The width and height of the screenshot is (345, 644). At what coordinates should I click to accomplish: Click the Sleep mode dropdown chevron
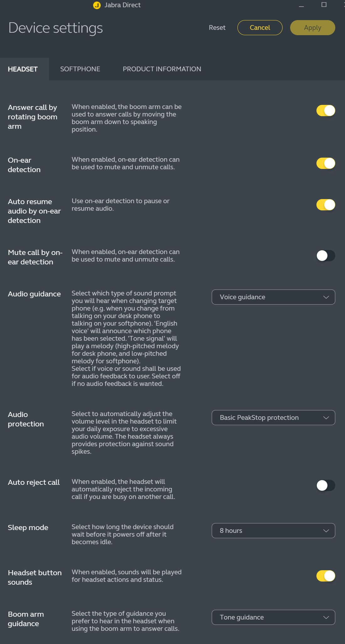point(326,531)
